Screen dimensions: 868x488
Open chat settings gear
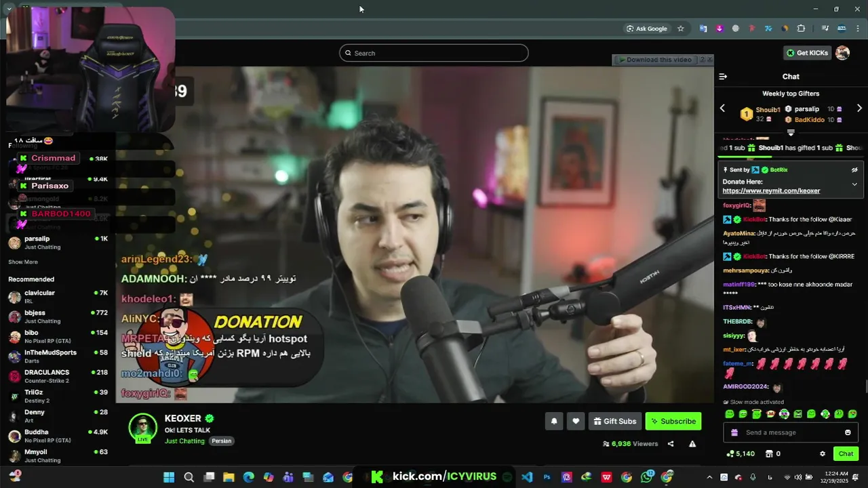[823, 453]
